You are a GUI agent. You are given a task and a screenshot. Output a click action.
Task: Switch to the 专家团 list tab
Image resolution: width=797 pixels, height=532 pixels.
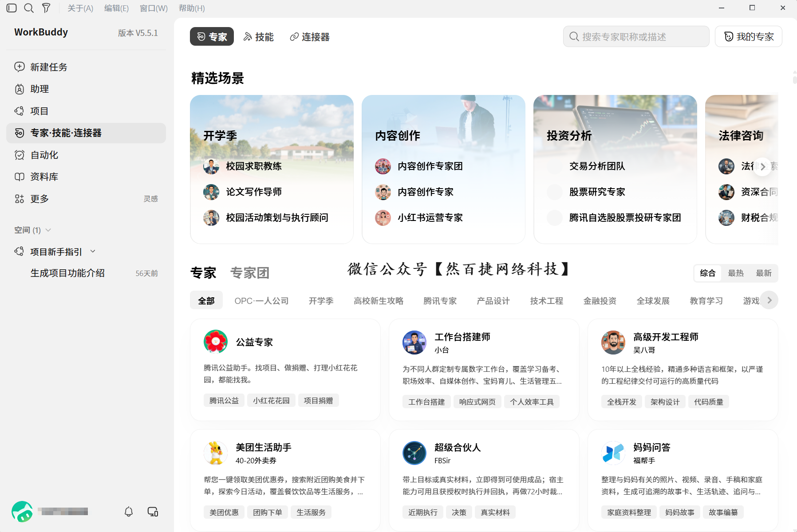[x=250, y=272]
